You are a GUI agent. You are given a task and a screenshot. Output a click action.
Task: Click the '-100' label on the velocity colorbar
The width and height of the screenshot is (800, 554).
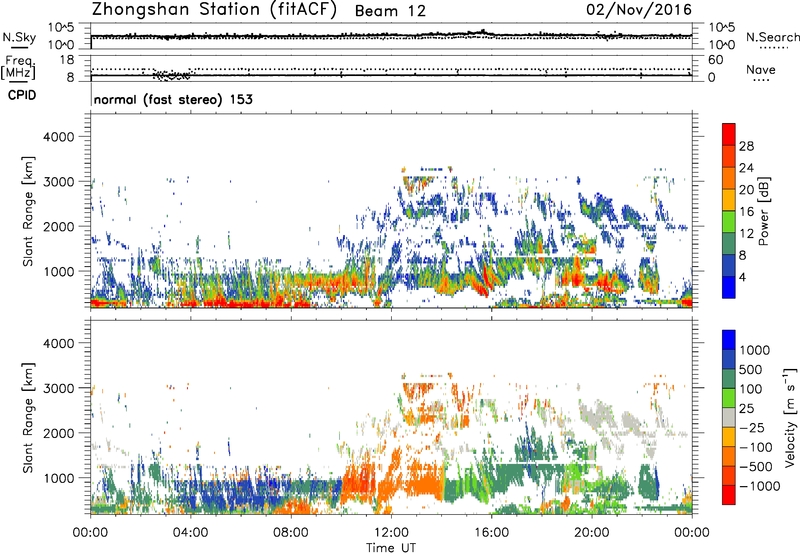coord(755,447)
